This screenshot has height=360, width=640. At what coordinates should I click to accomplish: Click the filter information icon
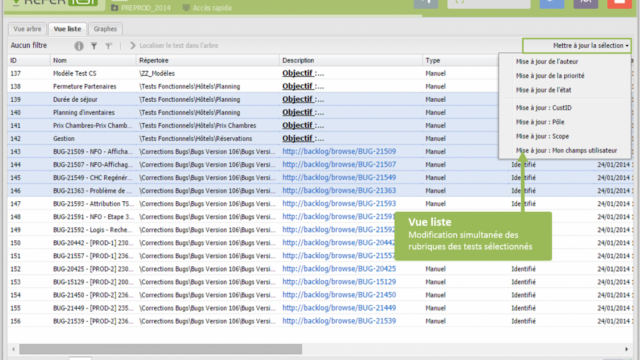click(79, 46)
